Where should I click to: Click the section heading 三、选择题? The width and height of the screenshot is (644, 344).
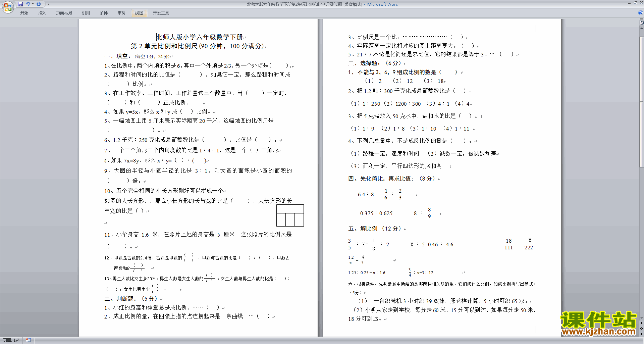click(x=364, y=63)
